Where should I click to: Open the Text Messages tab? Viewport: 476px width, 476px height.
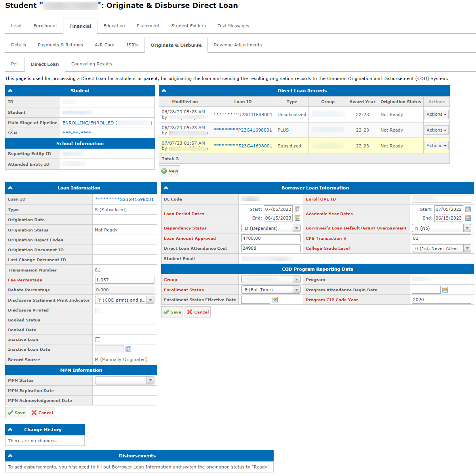pyautogui.click(x=233, y=26)
